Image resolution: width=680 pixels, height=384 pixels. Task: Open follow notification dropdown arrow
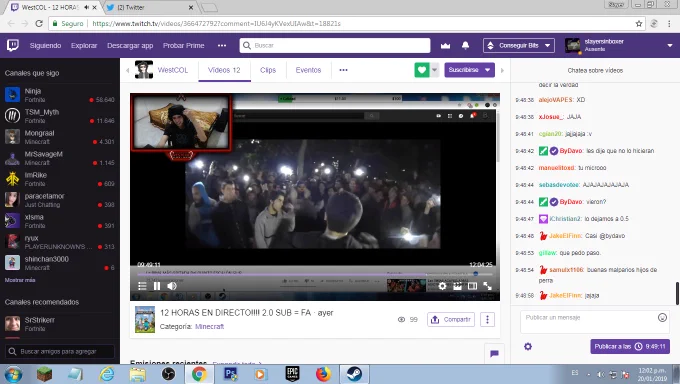[x=435, y=70]
